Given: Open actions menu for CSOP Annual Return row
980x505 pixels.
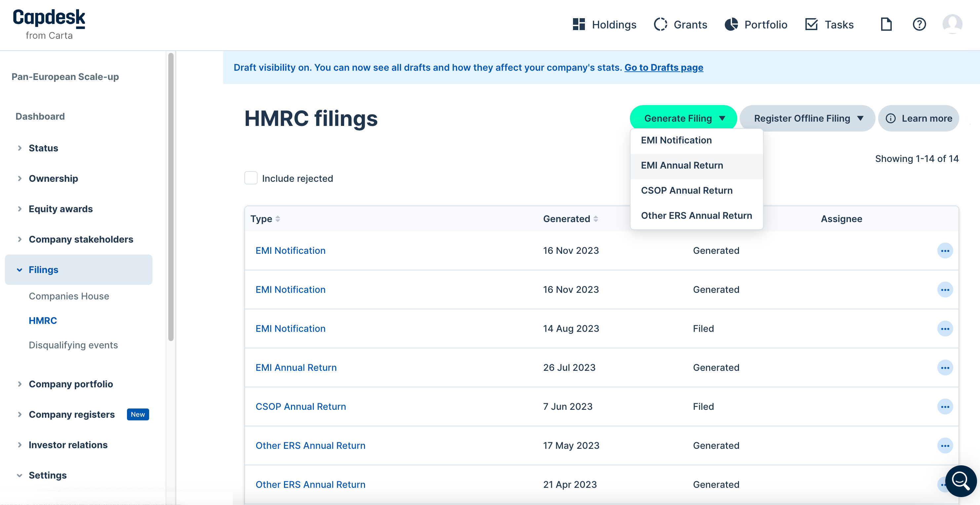Looking at the screenshot, I should point(945,407).
